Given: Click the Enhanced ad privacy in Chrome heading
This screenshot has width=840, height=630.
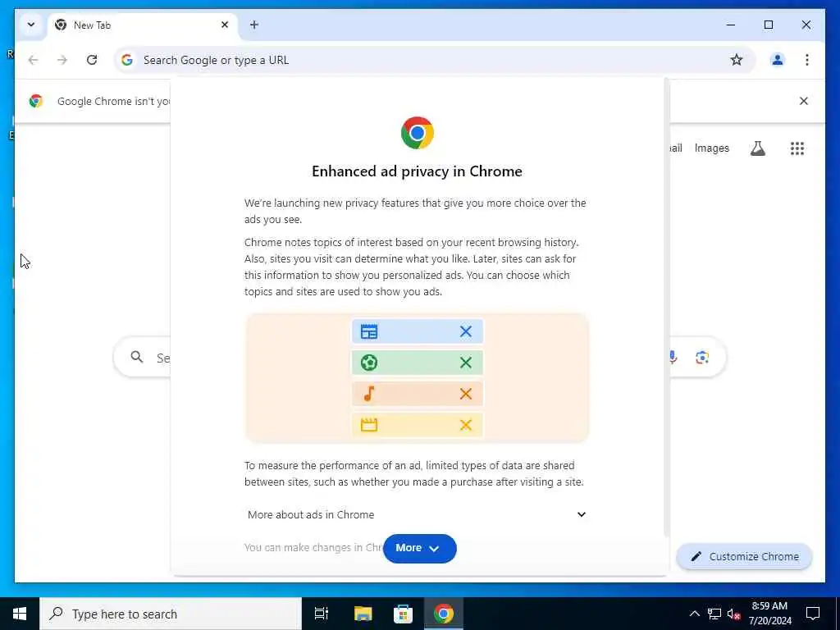Looking at the screenshot, I should click(417, 171).
